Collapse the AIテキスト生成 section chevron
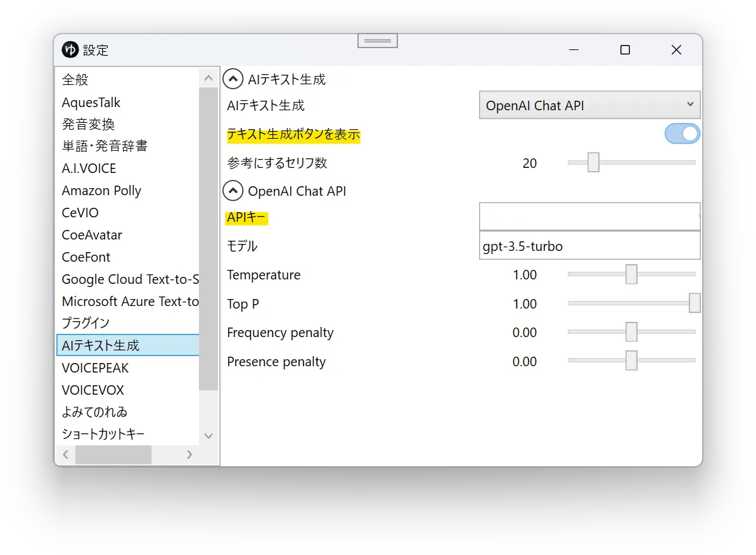 (233, 79)
